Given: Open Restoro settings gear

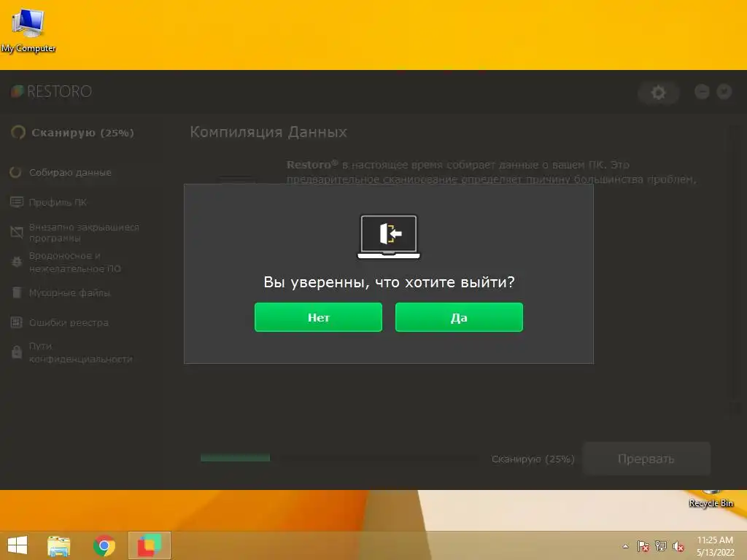Looking at the screenshot, I should click(x=659, y=93).
